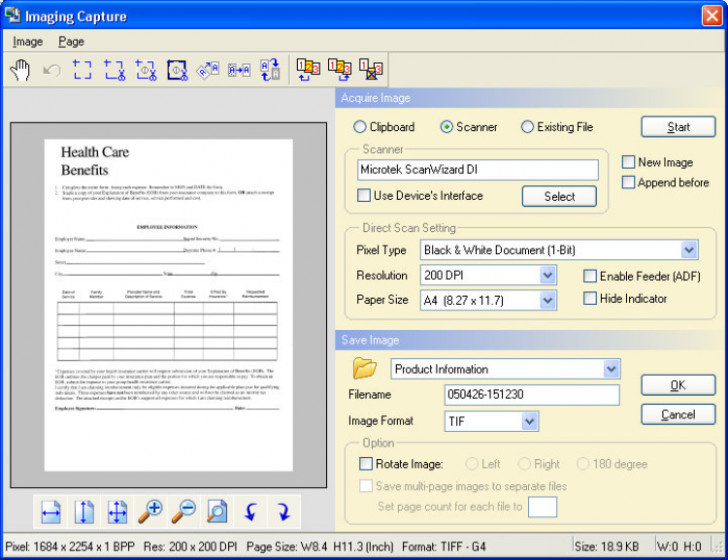Close the Imaging Capture window
The height and width of the screenshot is (560, 728).
tap(711, 16)
